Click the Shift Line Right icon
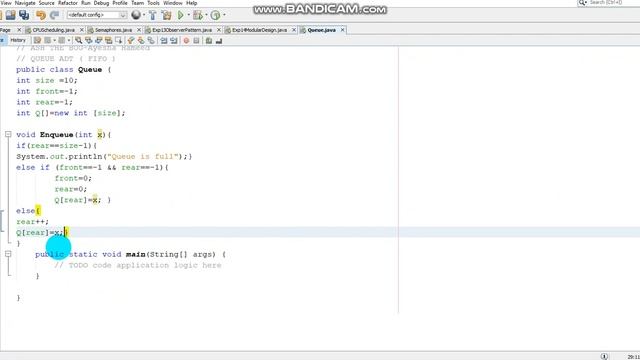The height and width of the screenshot is (360, 640). 174,40
